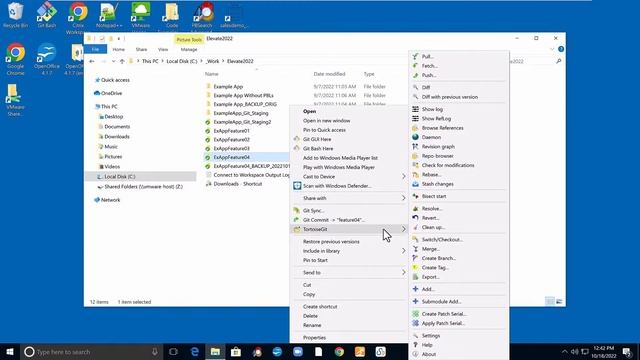Sort by Date modified column header
This screenshot has height=360, width=640.
[329, 74]
